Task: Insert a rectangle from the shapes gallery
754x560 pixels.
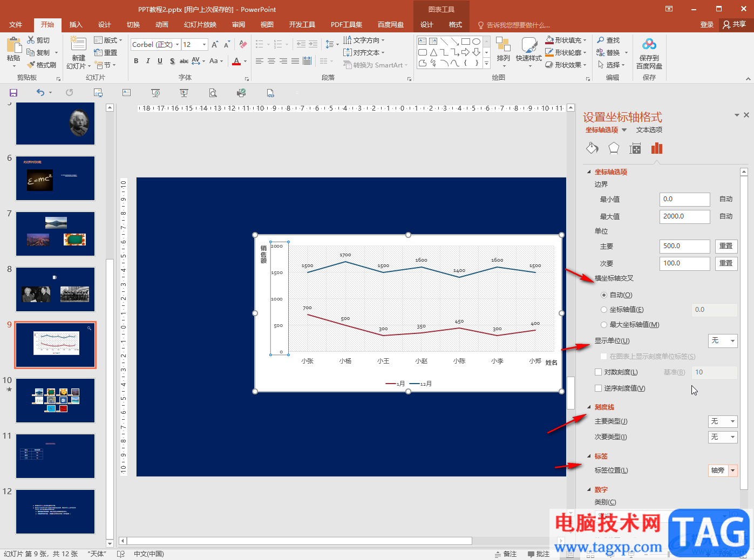Action: [466, 42]
